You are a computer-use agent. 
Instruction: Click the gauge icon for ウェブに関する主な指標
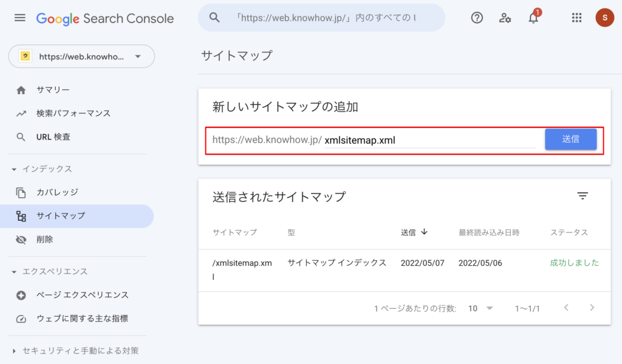21,319
